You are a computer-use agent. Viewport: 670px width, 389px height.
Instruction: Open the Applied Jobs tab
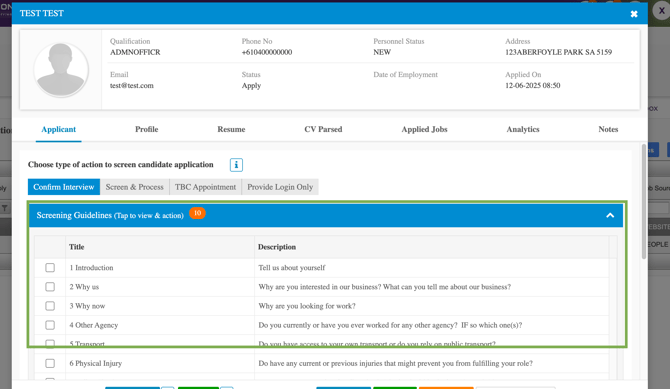tap(424, 130)
